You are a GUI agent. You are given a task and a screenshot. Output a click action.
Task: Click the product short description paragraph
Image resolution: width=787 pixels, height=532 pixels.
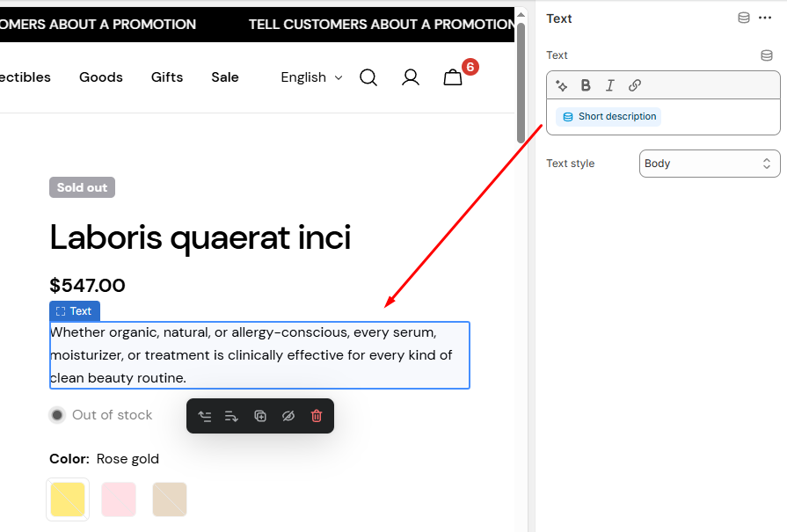tap(259, 355)
